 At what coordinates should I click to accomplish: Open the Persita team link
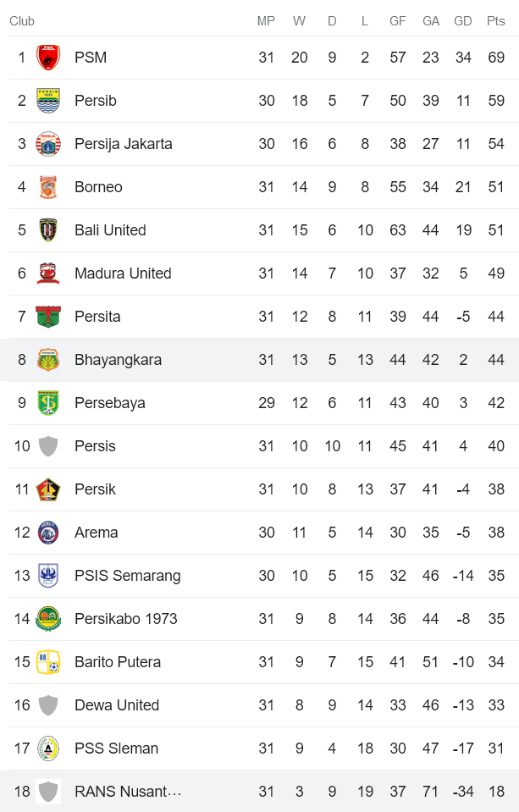[97, 317]
